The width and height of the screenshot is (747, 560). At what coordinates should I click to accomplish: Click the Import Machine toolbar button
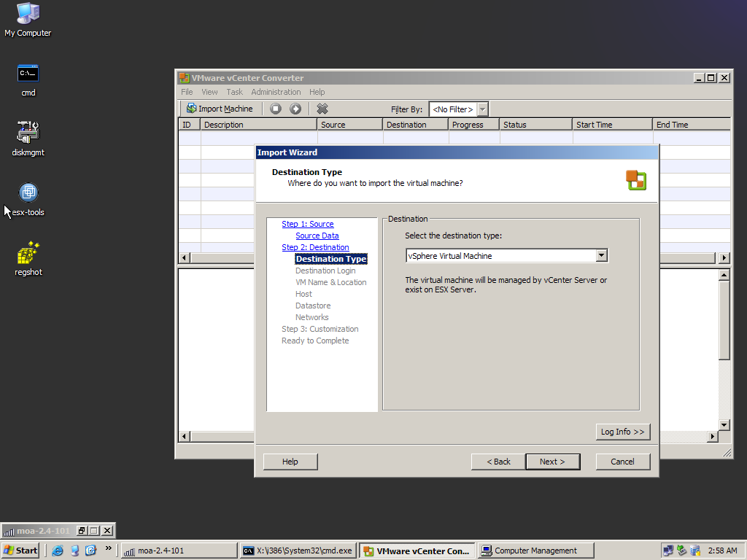click(220, 109)
